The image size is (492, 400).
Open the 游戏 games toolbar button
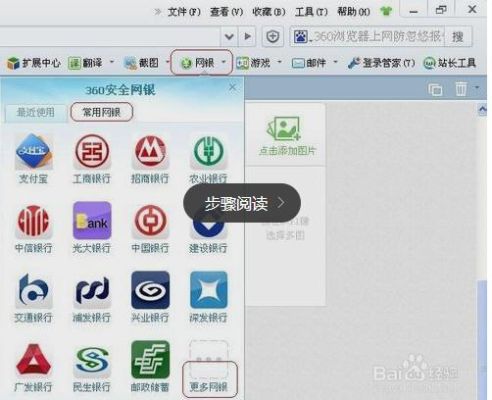253,63
